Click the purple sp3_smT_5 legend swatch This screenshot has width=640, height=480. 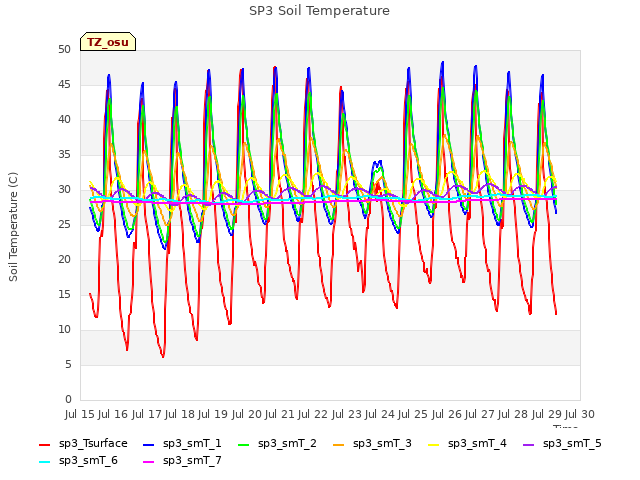pos(528,444)
